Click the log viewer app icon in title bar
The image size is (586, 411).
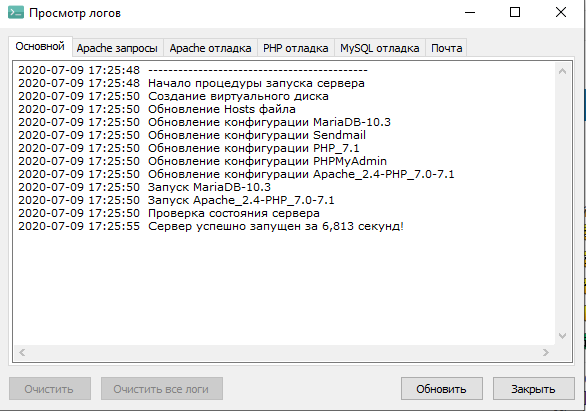16,13
